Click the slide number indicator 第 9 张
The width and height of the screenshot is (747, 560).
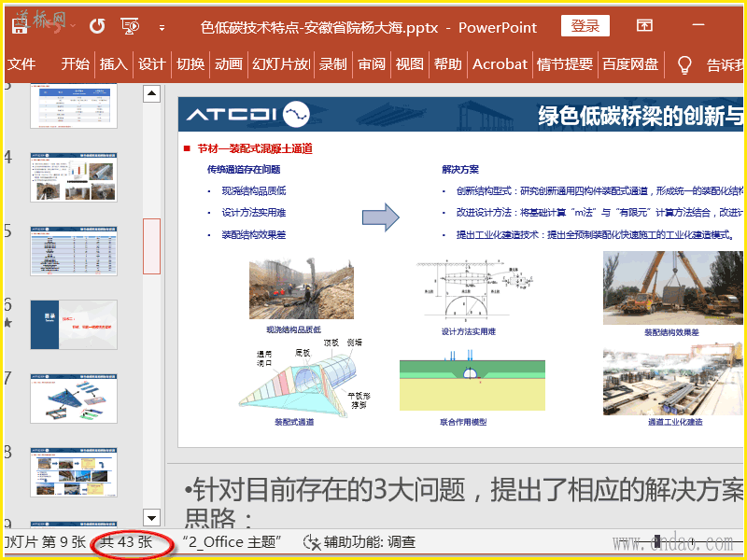pos(63,542)
